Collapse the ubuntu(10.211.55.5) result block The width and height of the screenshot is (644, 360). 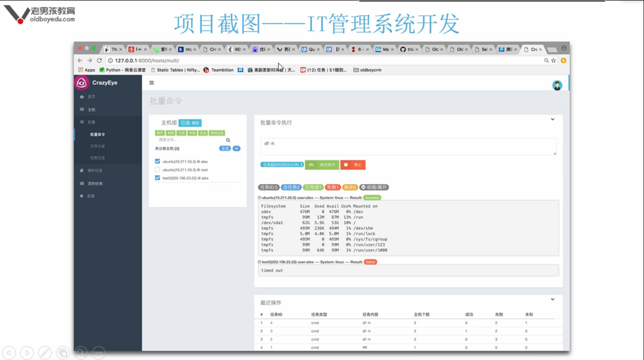click(x=259, y=198)
